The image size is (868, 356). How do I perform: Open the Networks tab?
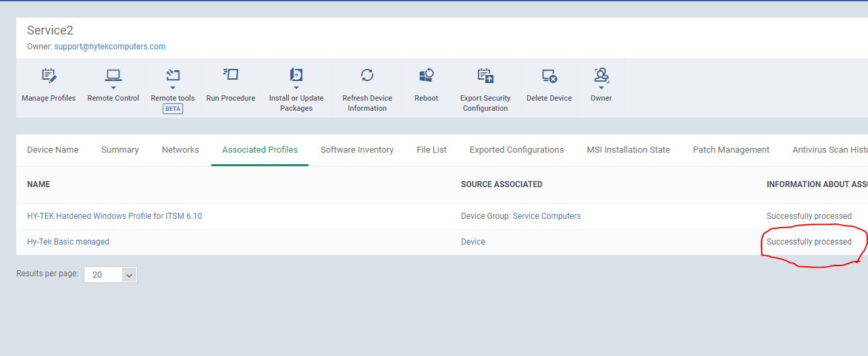coord(180,150)
